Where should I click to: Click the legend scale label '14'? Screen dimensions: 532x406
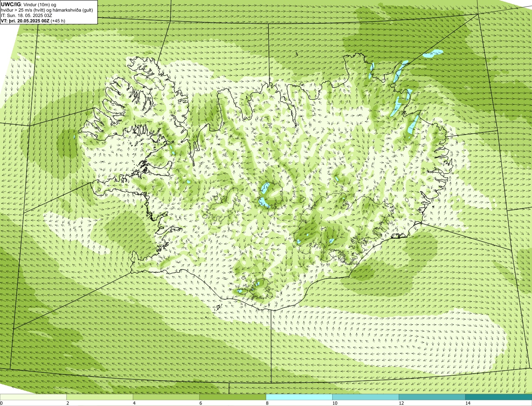point(468,403)
